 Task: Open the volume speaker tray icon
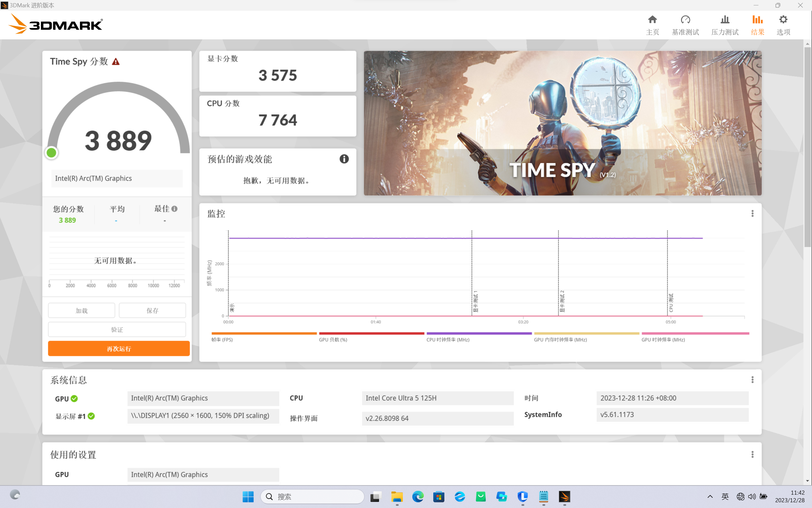[752, 497]
